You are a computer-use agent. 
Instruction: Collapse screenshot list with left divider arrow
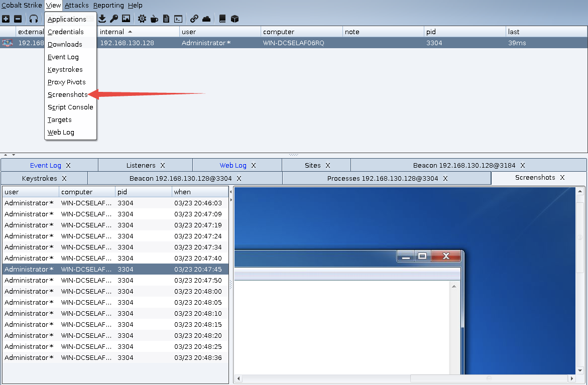[230, 192]
